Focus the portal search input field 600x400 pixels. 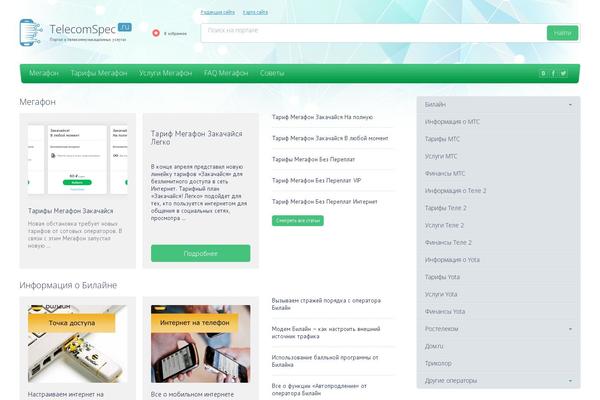click(374, 33)
